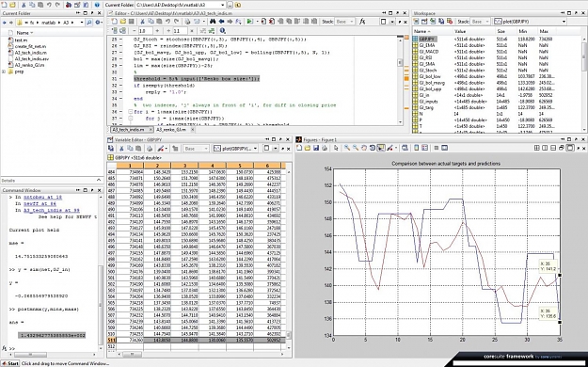Click the Simulink icon in main toolbar
Viewport: 588px width, 367px height.
[x=69, y=6]
